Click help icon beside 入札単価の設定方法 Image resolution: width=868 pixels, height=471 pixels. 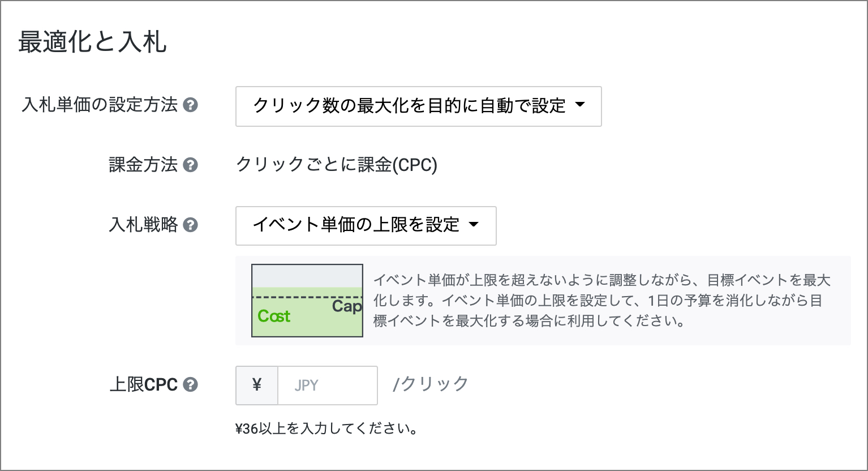click(191, 105)
